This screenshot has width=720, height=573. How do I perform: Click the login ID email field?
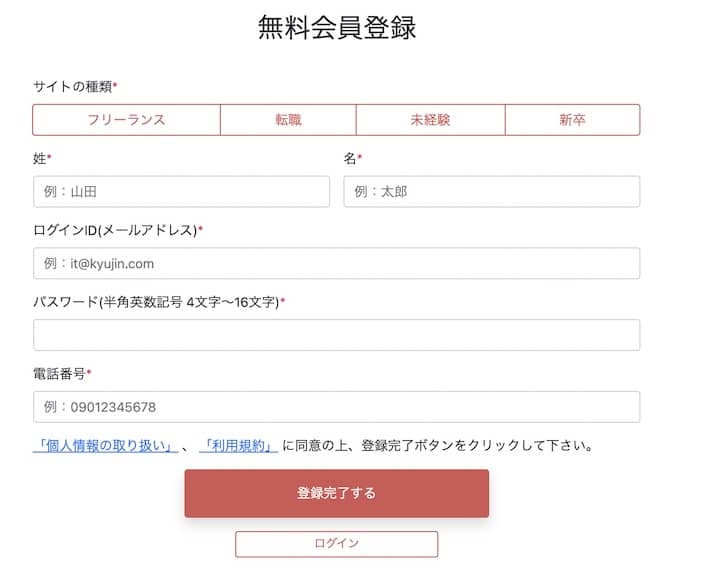coord(336,263)
